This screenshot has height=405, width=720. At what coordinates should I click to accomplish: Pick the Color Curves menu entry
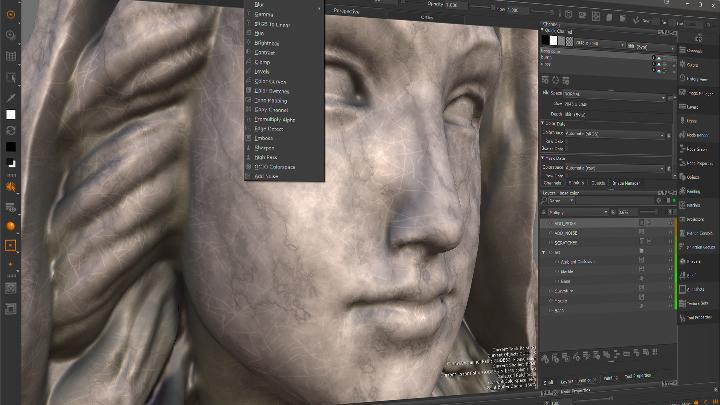click(x=272, y=81)
